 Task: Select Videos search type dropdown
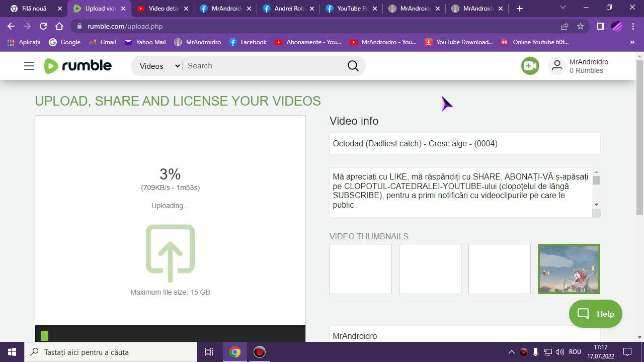158,66
